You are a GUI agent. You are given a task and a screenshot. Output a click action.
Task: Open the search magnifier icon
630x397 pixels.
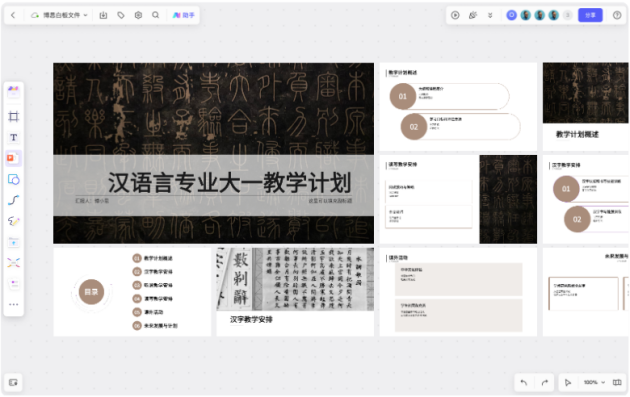(155, 15)
